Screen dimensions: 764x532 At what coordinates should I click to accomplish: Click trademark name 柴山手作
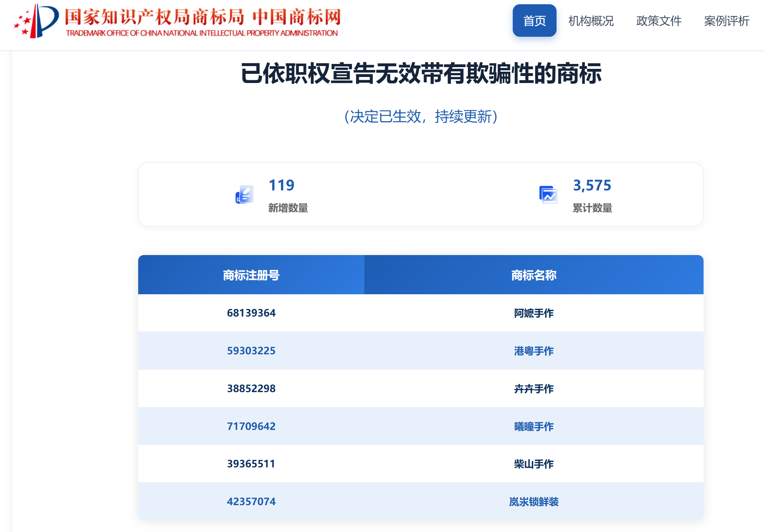pos(534,464)
